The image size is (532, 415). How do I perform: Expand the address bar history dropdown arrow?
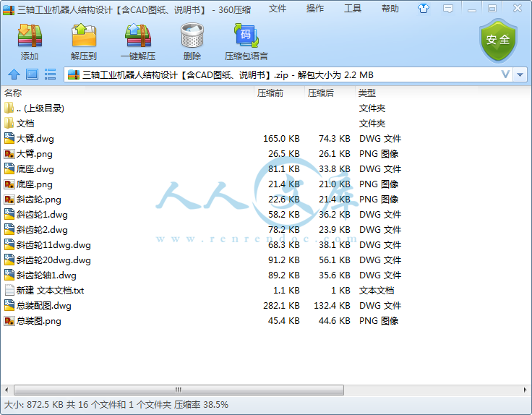(x=520, y=74)
